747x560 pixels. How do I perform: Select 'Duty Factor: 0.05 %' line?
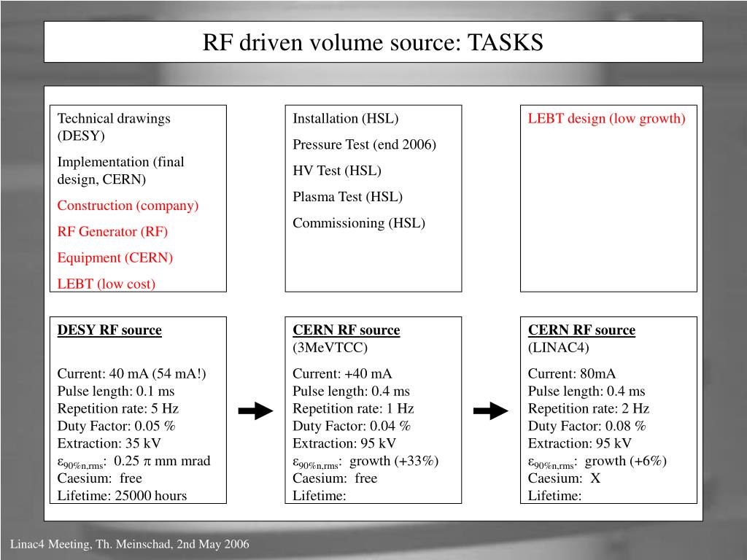click(x=116, y=426)
